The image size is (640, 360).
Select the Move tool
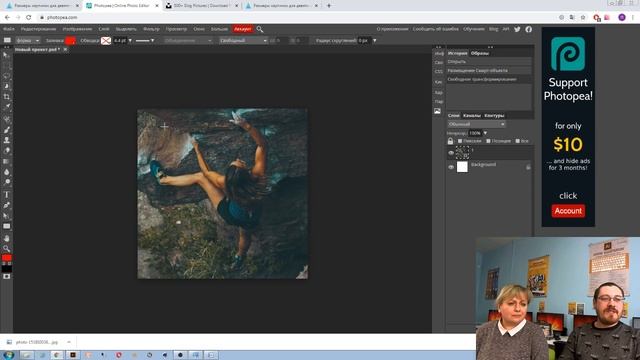pyautogui.click(x=6, y=55)
